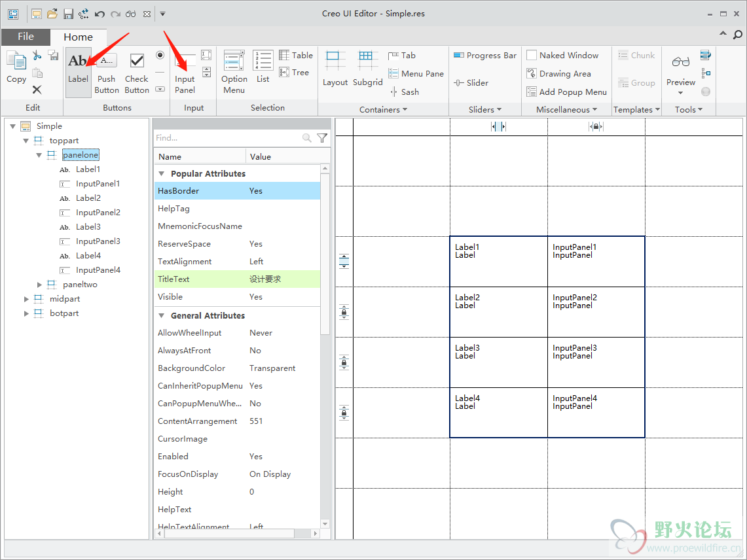Viewport: 747px width, 560px height.
Task: Generate C++ code from quick access toolbar
Action: click(84, 14)
